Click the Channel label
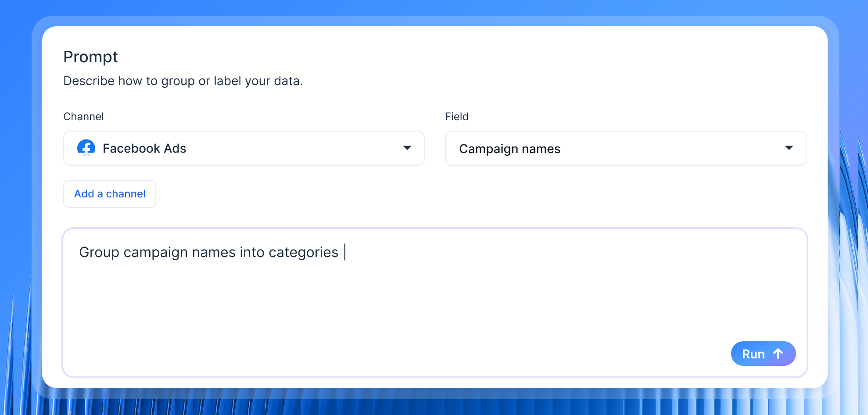The height and width of the screenshot is (415, 868). 83,116
